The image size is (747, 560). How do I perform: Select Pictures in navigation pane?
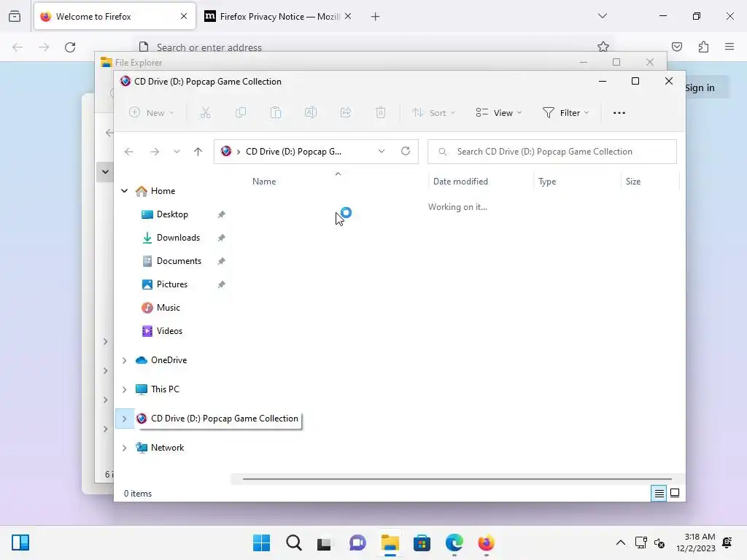tap(171, 284)
